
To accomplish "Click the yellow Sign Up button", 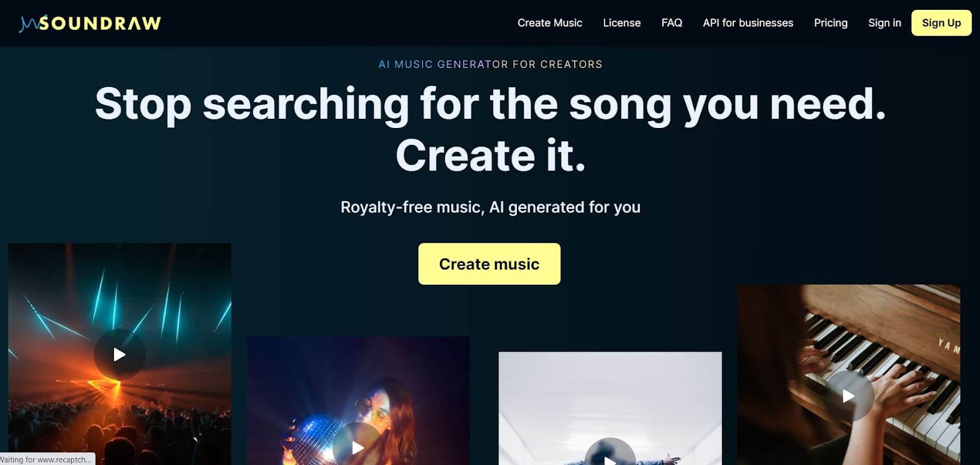I will point(941,23).
